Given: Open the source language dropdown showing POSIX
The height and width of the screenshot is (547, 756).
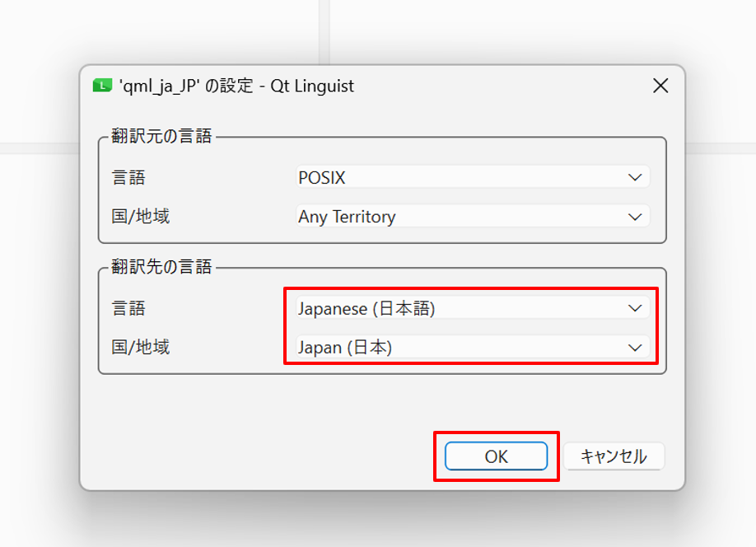Looking at the screenshot, I should click(461, 177).
